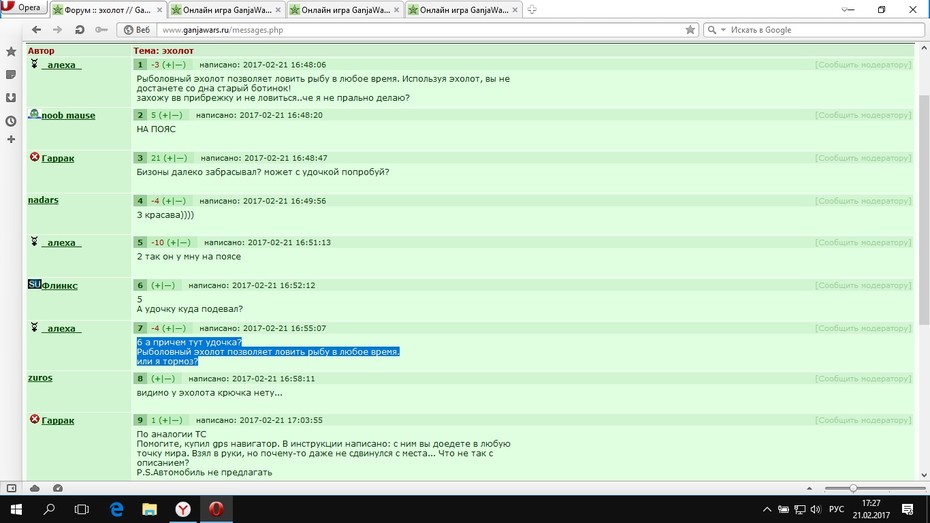930x523 pixels.
Task: Click the SU badge beside Флинкс
Action: tap(34, 285)
